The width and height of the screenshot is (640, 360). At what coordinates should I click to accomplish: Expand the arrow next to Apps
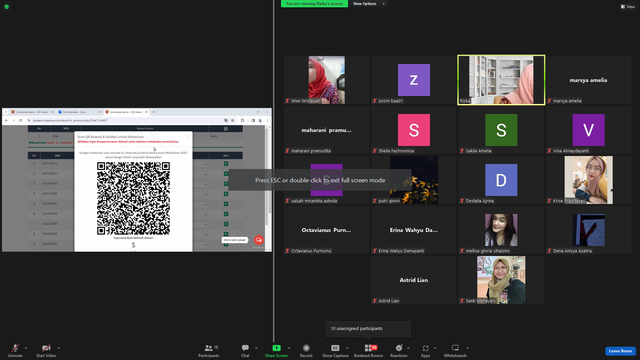click(435, 348)
